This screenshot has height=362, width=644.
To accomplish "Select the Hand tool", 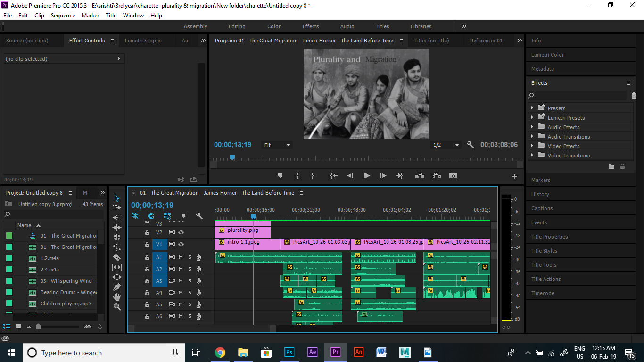I will coord(117,297).
